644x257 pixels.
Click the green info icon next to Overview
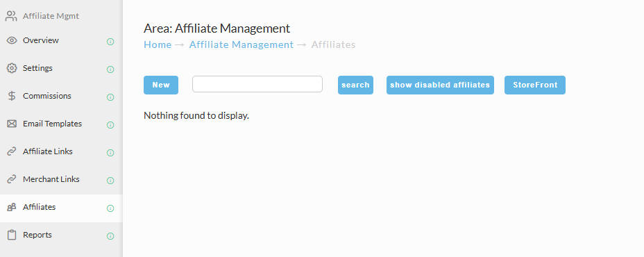tap(110, 42)
